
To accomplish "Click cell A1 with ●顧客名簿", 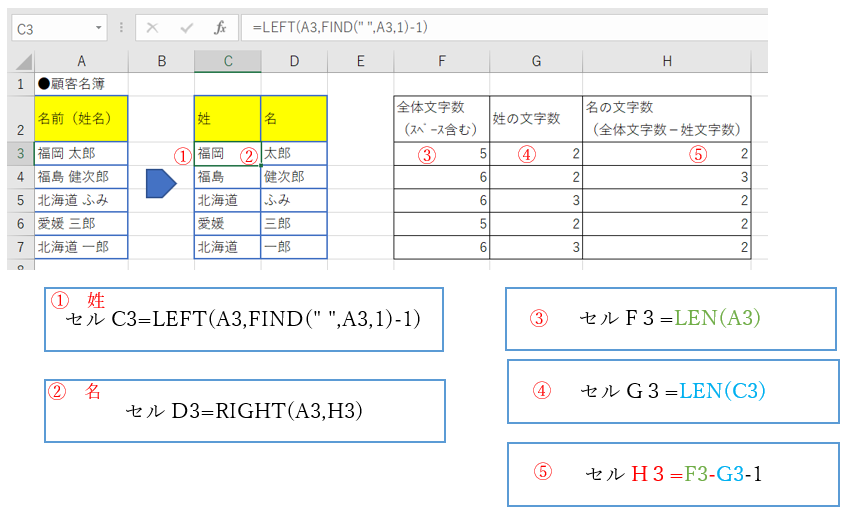I will [81, 84].
